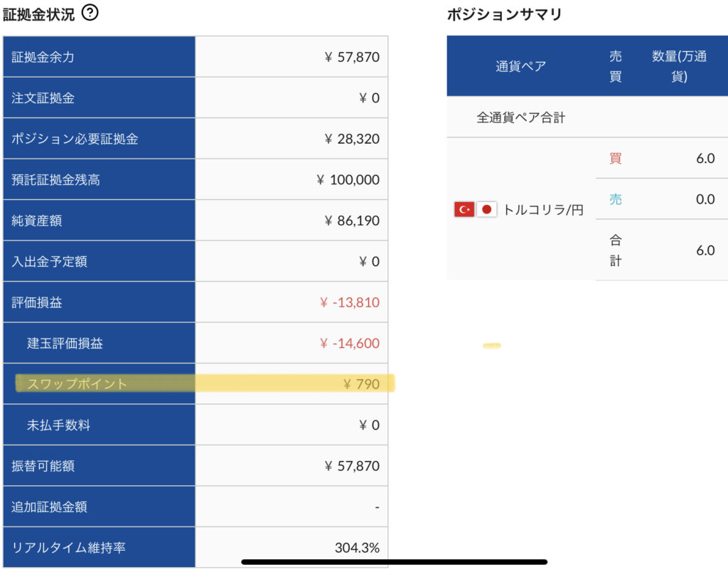Viewport: 728px width, 572px height.
Task: Select the トルコリラ/円 currency pair label
Action: click(543, 210)
